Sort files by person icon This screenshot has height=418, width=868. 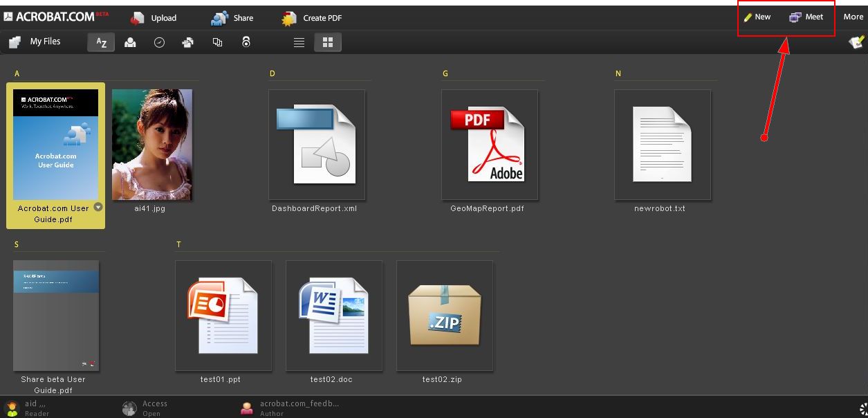[x=130, y=43]
